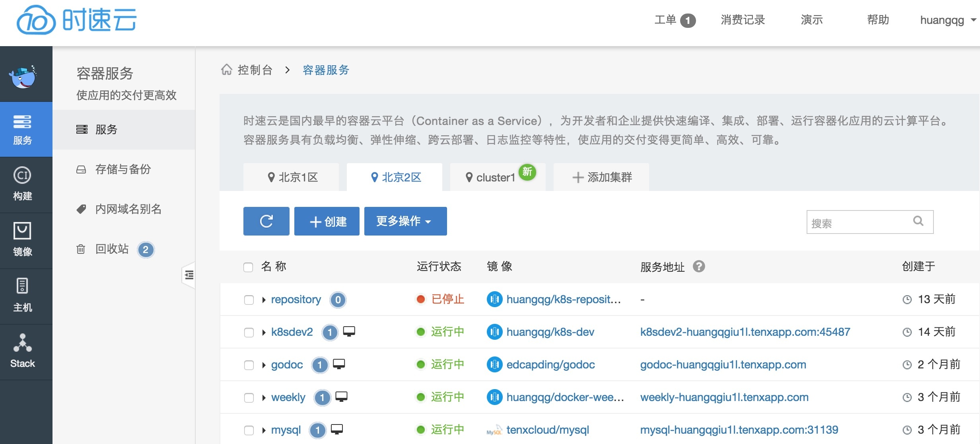Open the terminal icon for weekly

(x=341, y=396)
